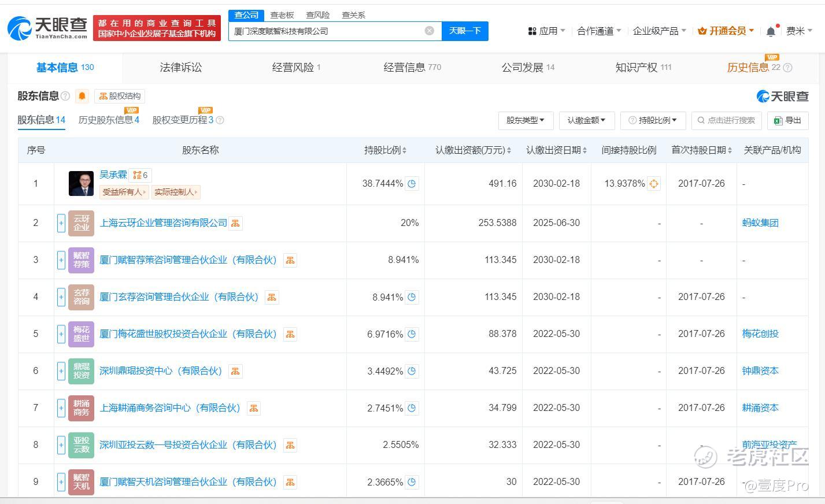Open pie chart icon for 吴承霖's share
Image resolution: width=825 pixels, height=504 pixels.
(x=412, y=184)
